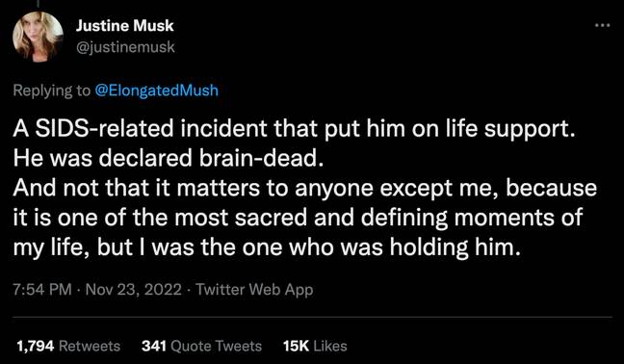This screenshot has width=624, height=364.
Task: Click the line 'it is one of the most sacred'
Action: click(x=298, y=218)
